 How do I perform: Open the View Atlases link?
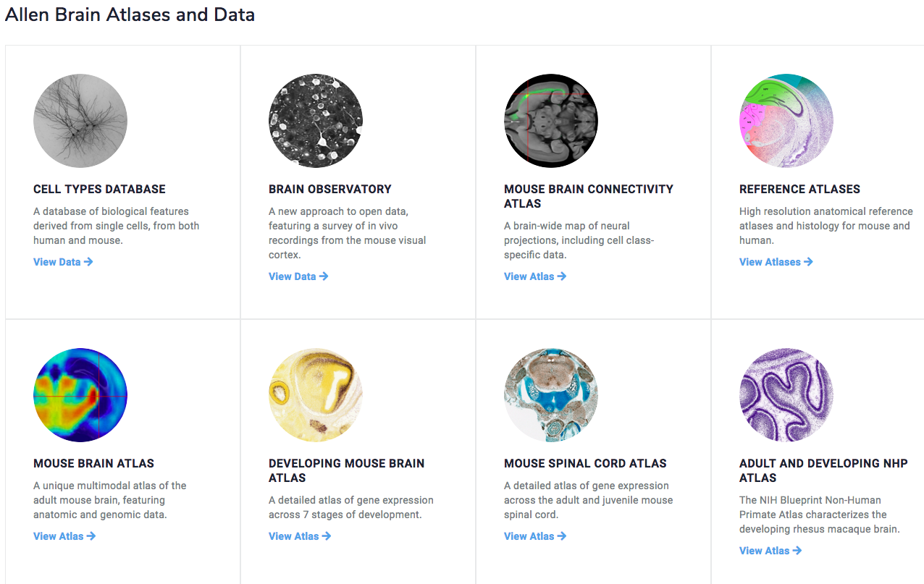pos(776,262)
